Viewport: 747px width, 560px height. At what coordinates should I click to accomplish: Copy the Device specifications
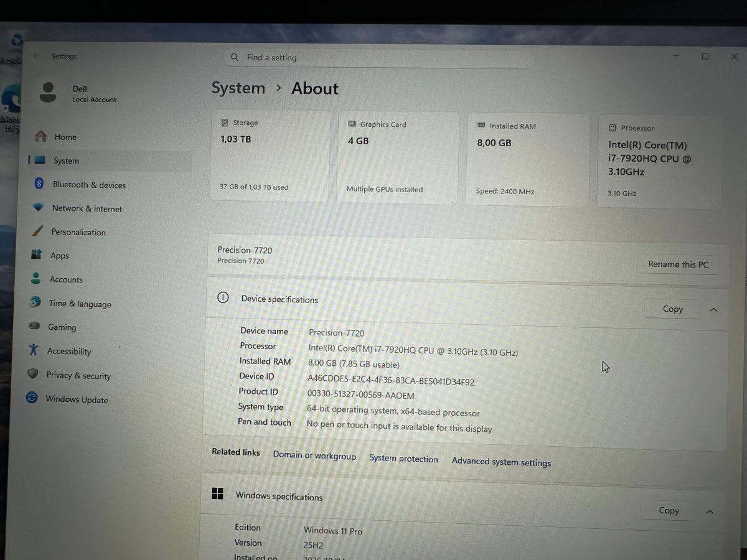click(x=672, y=309)
